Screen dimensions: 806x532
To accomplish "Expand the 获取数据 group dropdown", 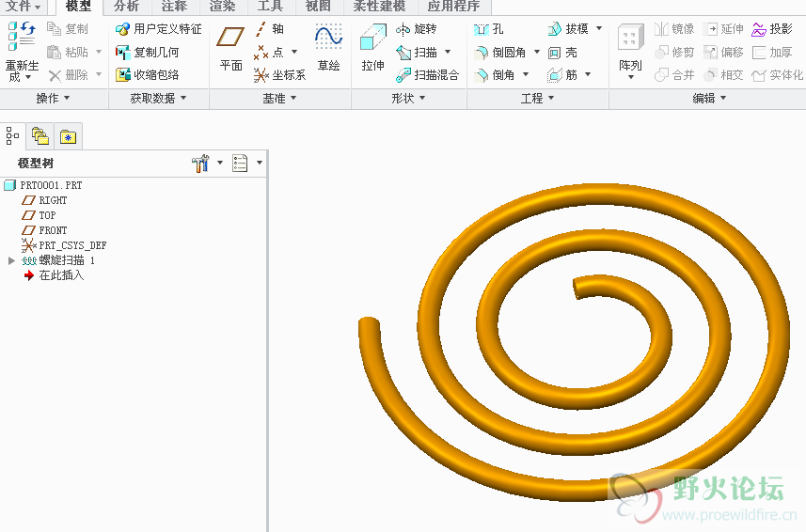I will (158, 98).
